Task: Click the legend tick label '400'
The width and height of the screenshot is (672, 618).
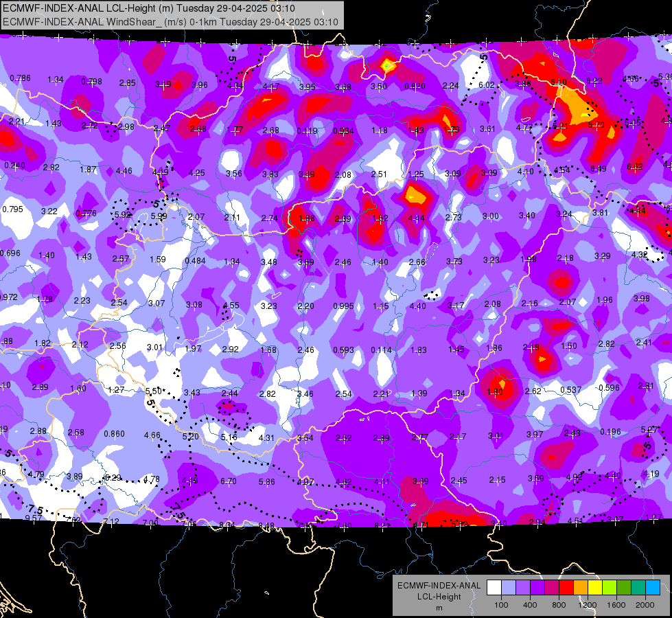Action: coord(530,605)
